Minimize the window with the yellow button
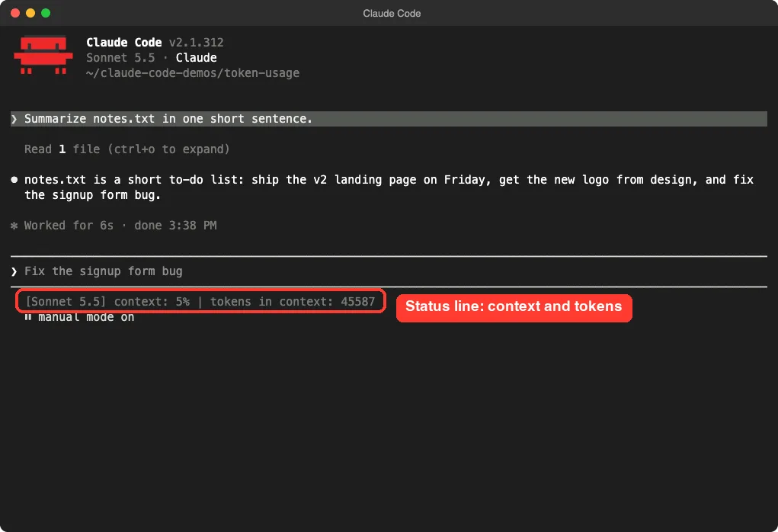The image size is (778, 532). tap(30, 14)
